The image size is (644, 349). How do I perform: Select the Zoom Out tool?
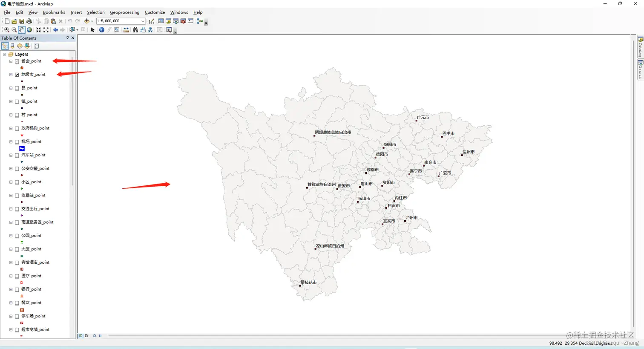[x=14, y=30]
